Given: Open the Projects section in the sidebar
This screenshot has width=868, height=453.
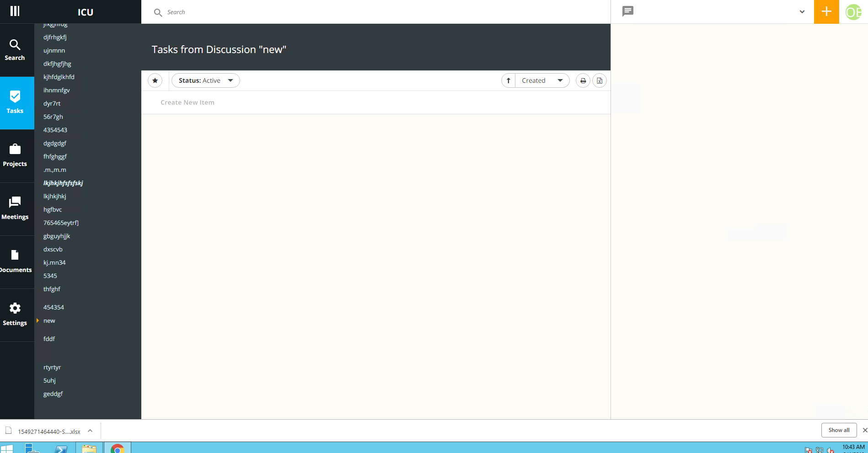Looking at the screenshot, I should pyautogui.click(x=15, y=155).
